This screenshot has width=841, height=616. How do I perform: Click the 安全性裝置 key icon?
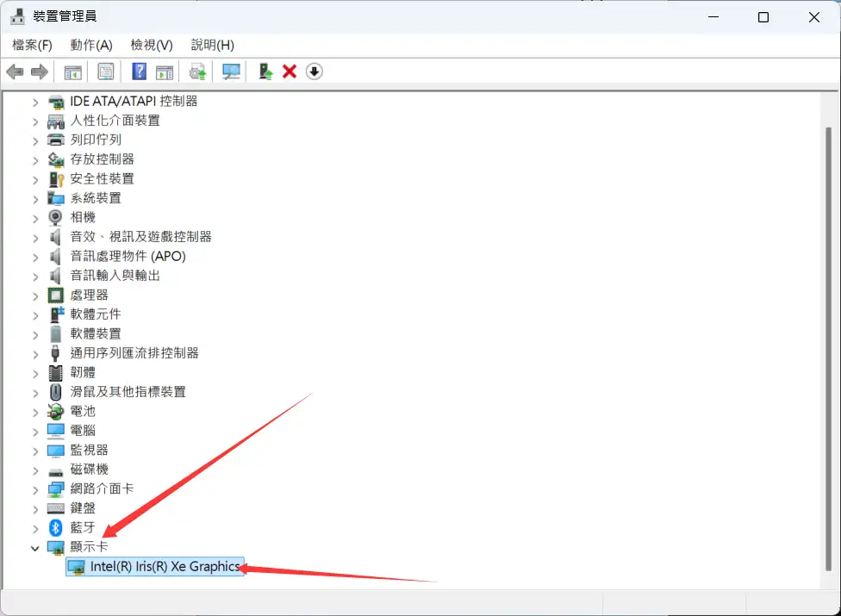pyautogui.click(x=56, y=179)
